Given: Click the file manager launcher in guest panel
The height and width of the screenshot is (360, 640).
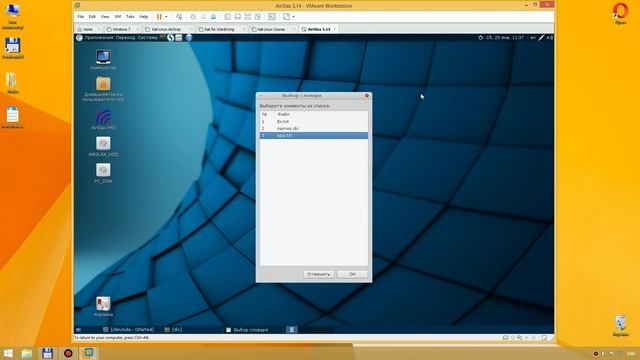Looking at the screenshot, I should [x=179, y=38].
